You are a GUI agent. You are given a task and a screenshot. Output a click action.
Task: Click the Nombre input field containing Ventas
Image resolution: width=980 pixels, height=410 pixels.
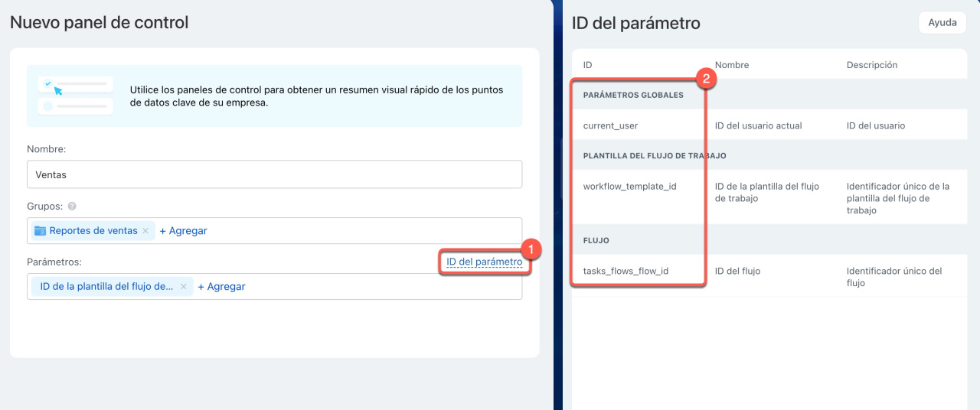click(274, 174)
